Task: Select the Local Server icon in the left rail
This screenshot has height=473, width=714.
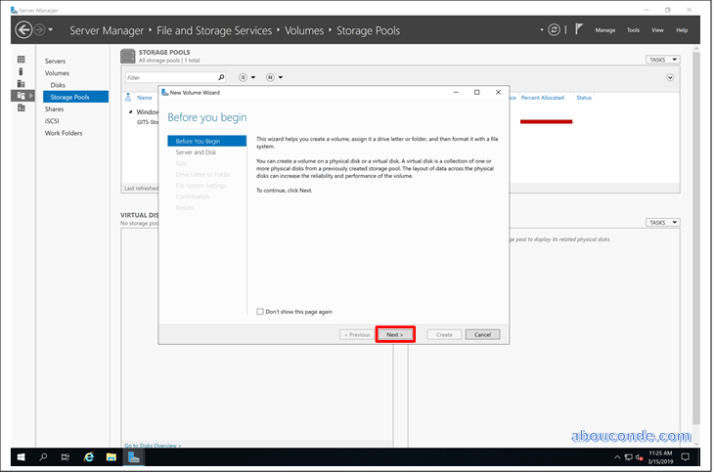Action: (x=21, y=72)
